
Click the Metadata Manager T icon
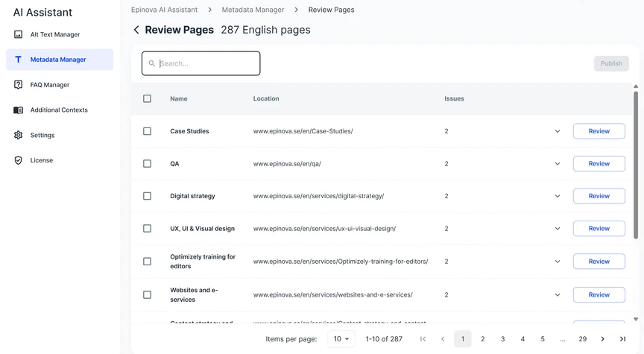(x=18, y=60)
